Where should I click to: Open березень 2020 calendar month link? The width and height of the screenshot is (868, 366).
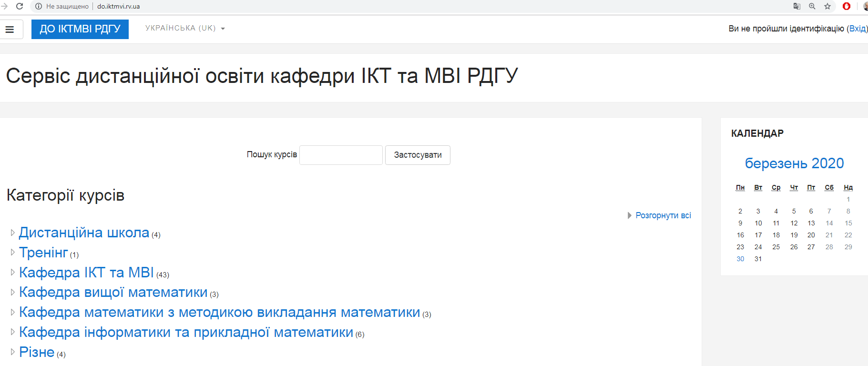794,163
